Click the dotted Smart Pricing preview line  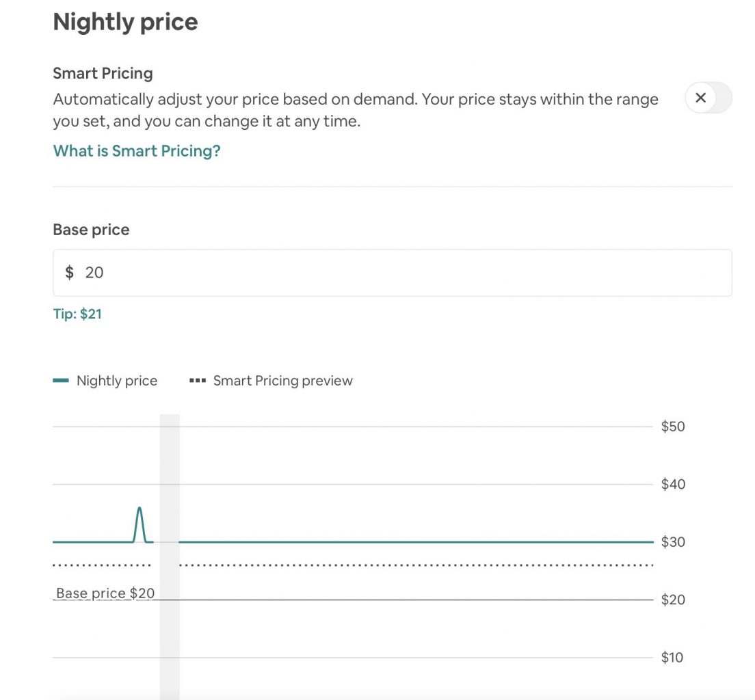[410, 565]
